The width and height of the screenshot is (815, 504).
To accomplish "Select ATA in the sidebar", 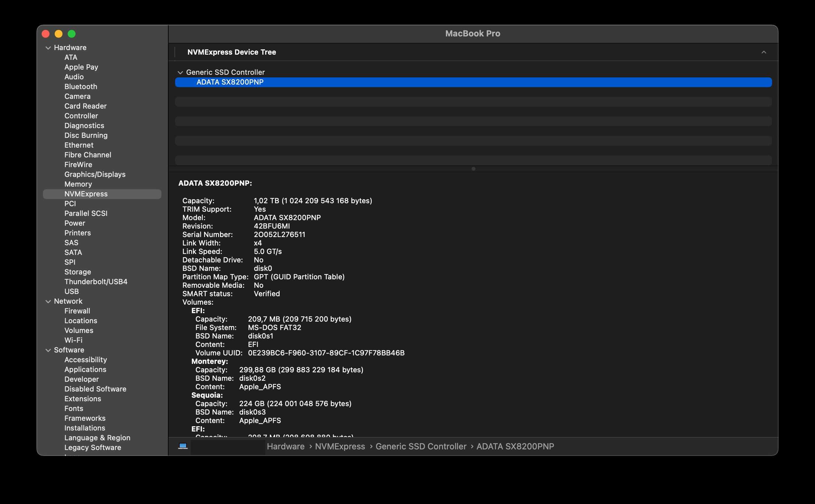I will pyautogui.click(x=71, y=57).
